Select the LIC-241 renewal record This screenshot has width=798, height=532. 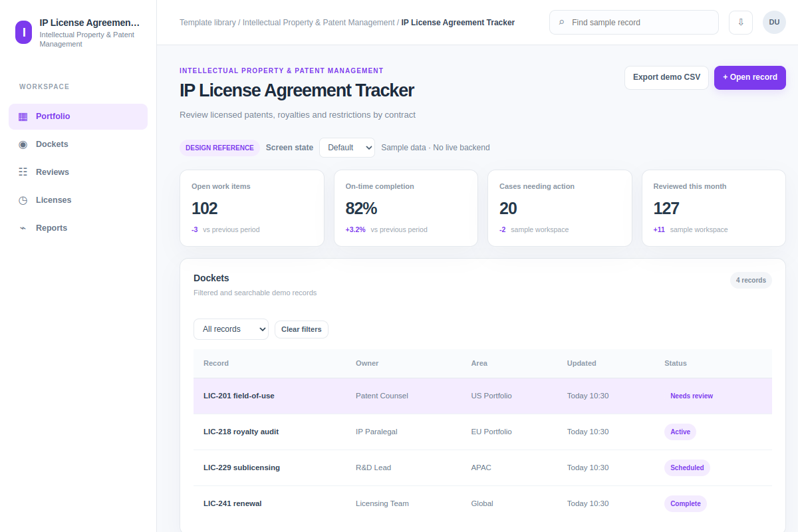coord(483,503)
